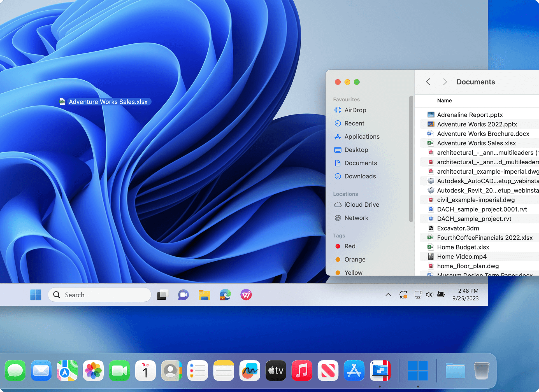This screenshot has height=392, width=539.
Task: Select the Orange tag colour swatch
Action: pyautogui.click(x=355, y=259)
